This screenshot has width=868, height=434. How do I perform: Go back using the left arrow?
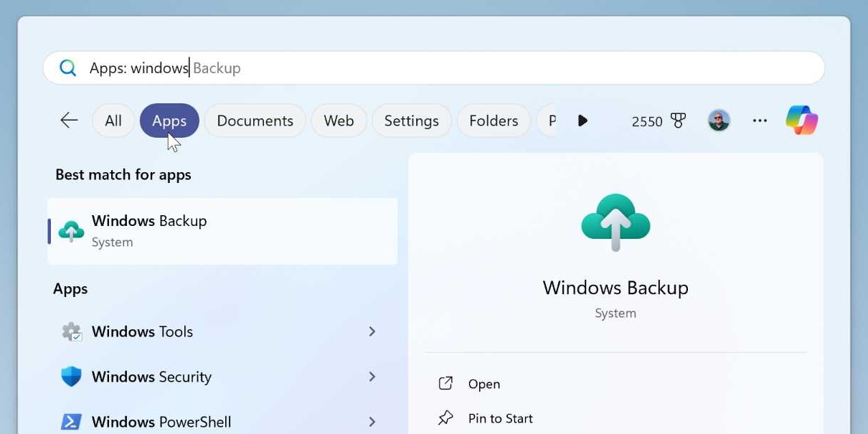click(x=69, y=121)
